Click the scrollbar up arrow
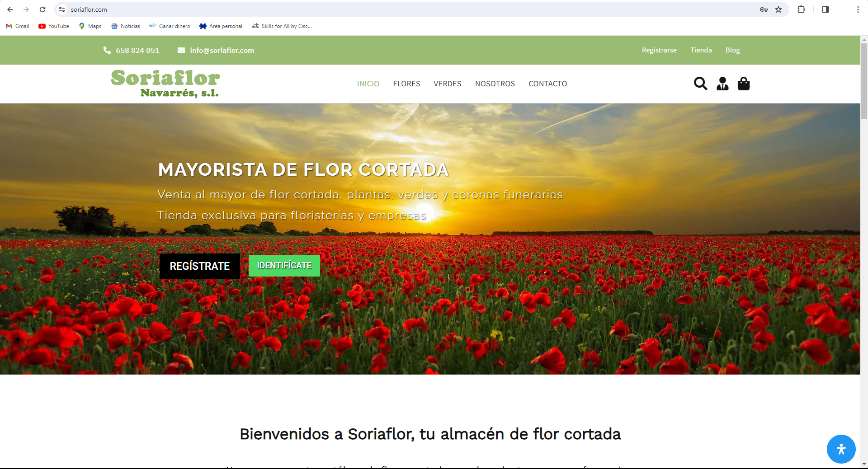Screen dimensions: 868x469 864,40
